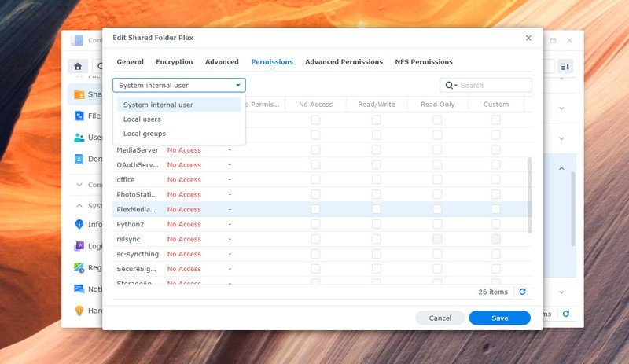Click the Cancel button
The image size is (629, 364).
click(440, 318)
